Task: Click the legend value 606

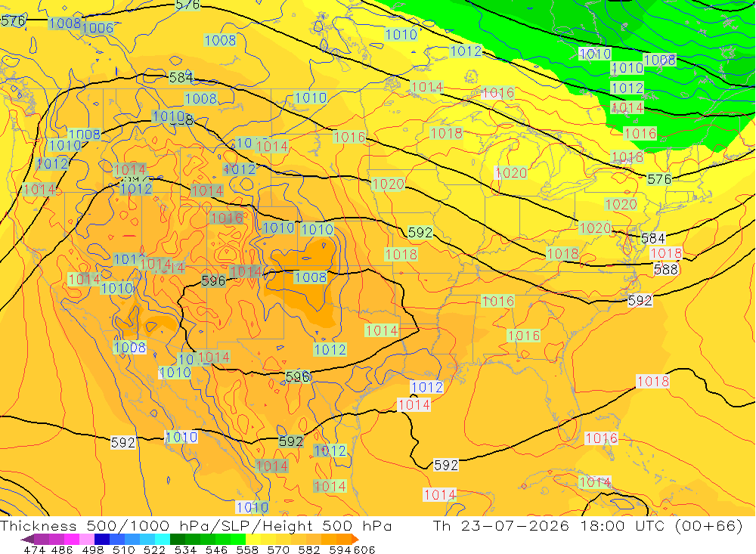Action: coord(364,549)
